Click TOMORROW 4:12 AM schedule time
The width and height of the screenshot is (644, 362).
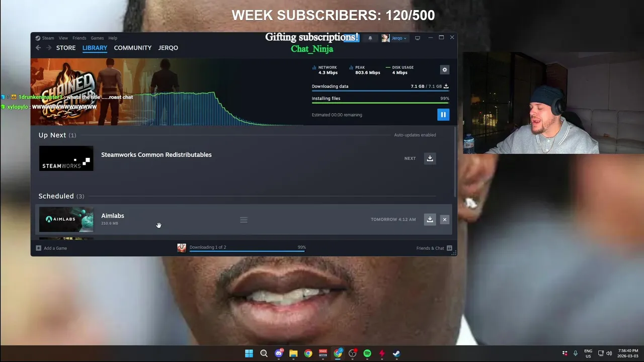pos(393,220)
